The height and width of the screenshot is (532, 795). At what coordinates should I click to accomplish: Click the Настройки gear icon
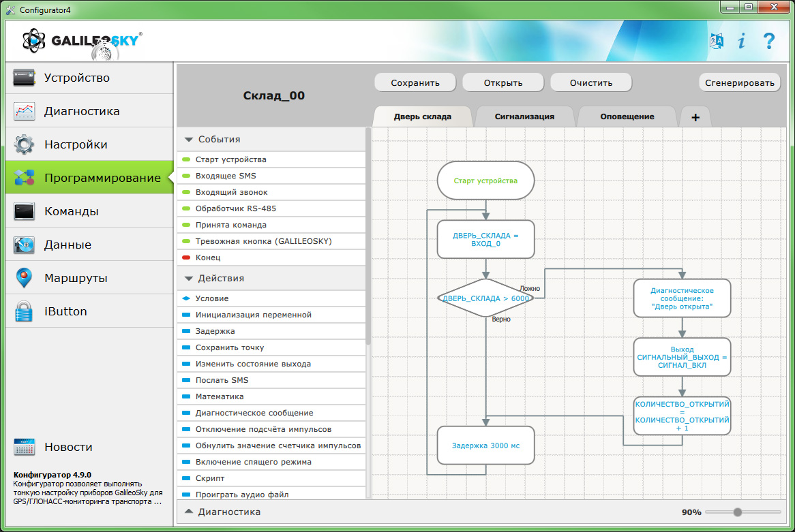pyautogui.click(x=24, y=144)
